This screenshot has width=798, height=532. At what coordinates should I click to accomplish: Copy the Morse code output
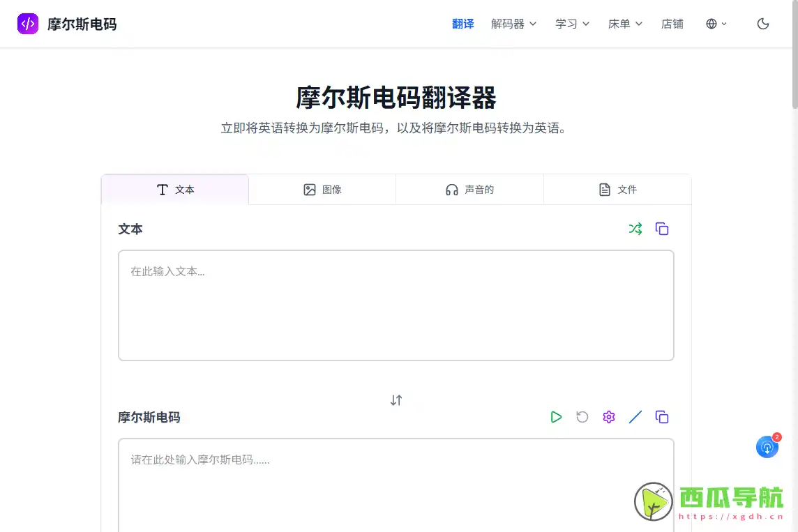click(x=661, y=417)
